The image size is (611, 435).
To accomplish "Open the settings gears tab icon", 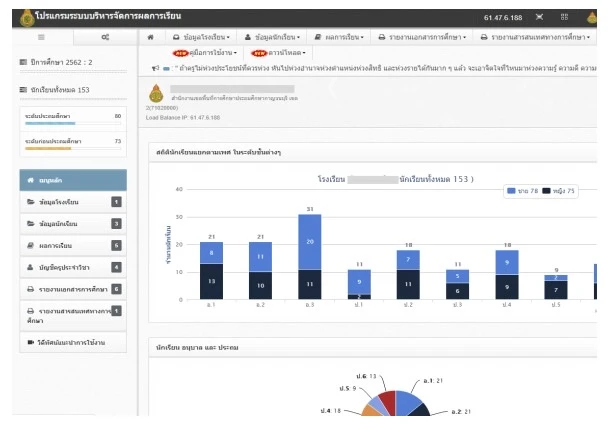I will point(105,37).
